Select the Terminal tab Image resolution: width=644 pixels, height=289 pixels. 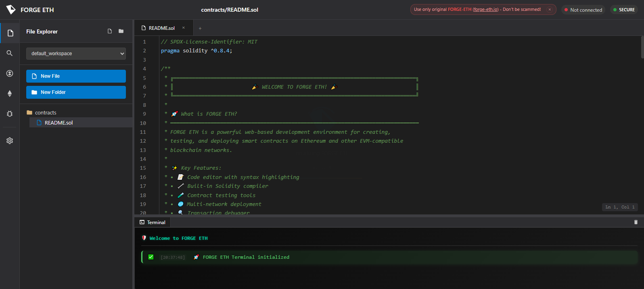coord(153,222)
